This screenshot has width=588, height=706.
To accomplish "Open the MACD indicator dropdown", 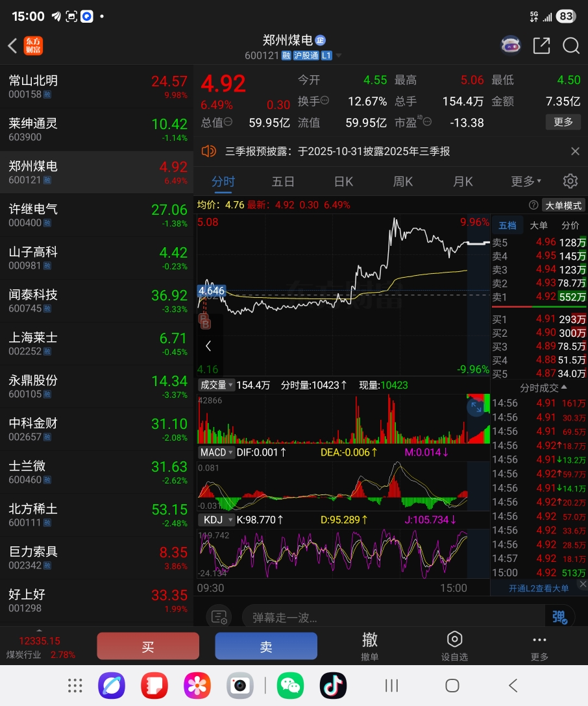I will coord(217,452).
